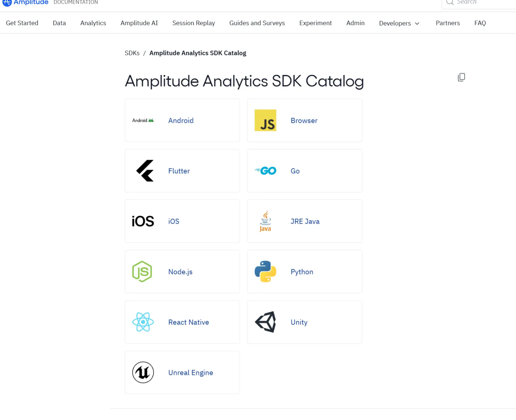Click the Java coffee cup icon

(265, 221)
